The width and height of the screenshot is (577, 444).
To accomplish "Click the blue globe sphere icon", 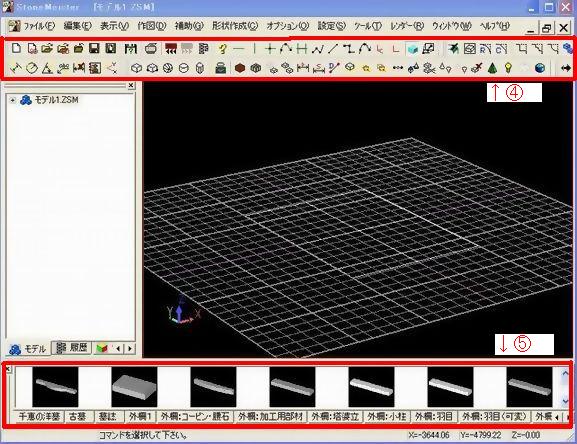I will tap(540, 68).
